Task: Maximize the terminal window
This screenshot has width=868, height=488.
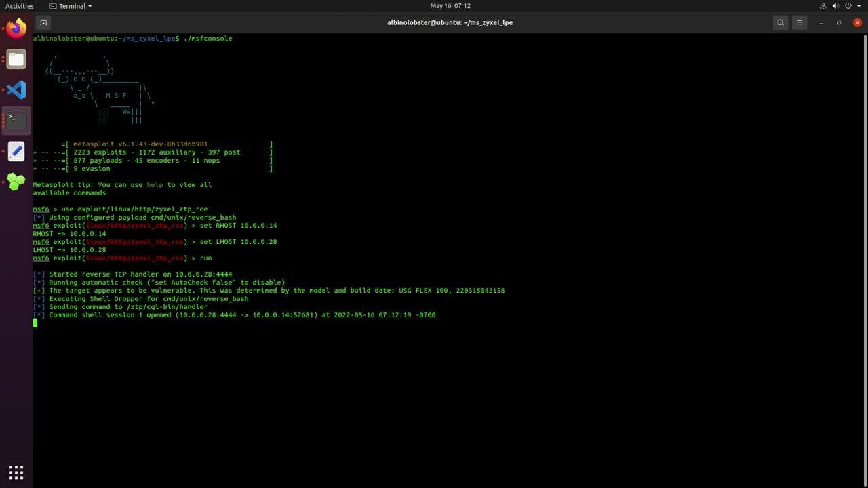Action: point(839,22)
